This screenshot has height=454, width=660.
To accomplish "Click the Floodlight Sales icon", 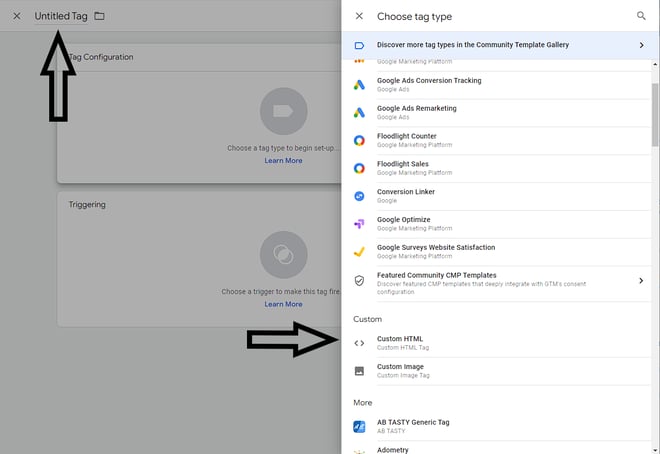I will (x=359, y=168).
